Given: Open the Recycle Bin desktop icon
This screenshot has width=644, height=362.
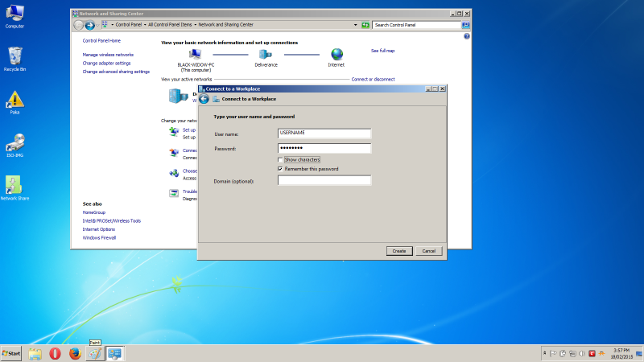Looking at the screenshot, I should [14, 56].
